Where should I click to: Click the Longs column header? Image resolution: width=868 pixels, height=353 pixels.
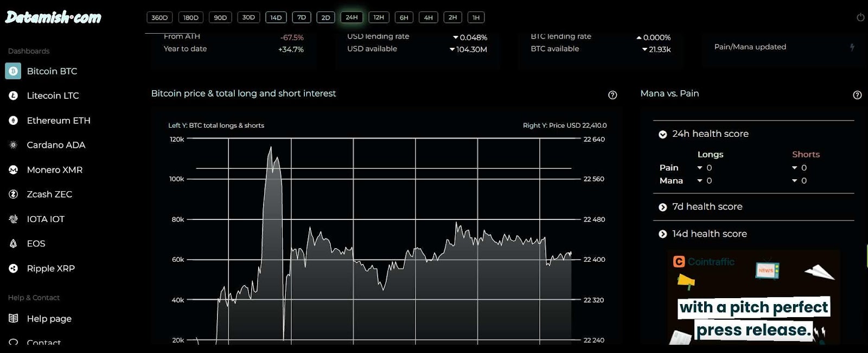[x=710, y=155]
